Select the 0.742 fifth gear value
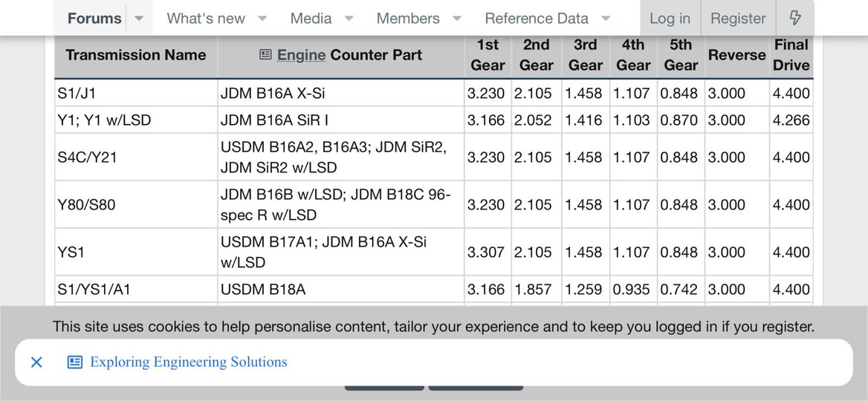868x401 pixels. (x=681, y=289)
